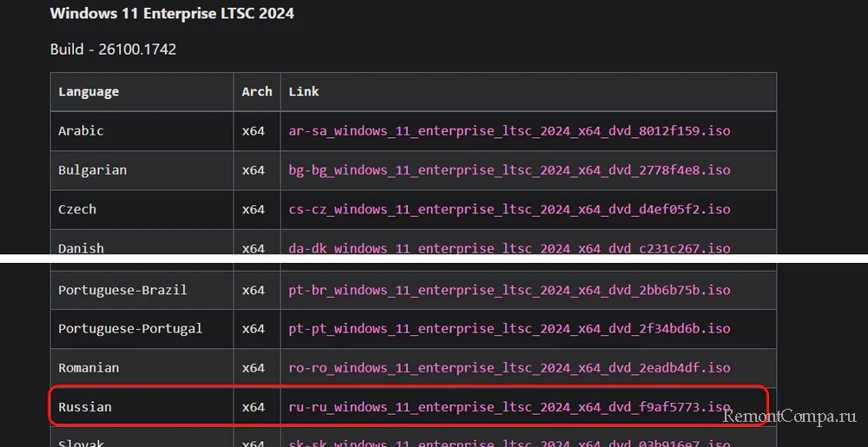
Task: Open the Arabic ar-sa ISO download link
Action: (510, 131)
